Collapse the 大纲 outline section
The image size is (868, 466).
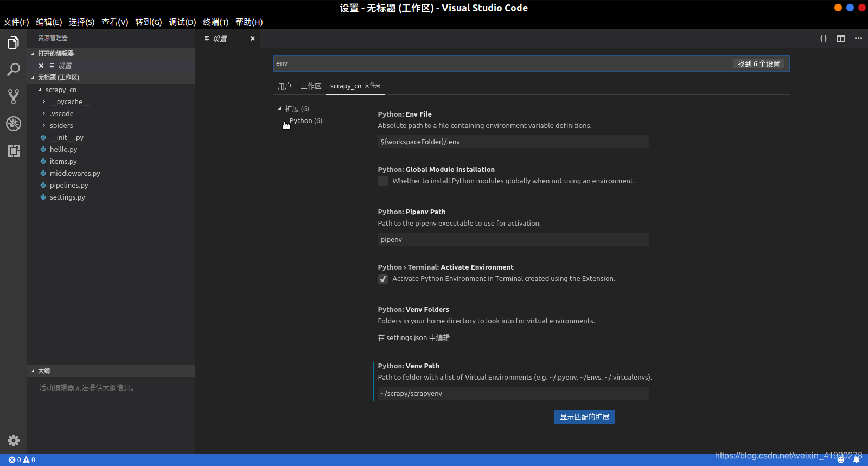(x=111, y=371)
